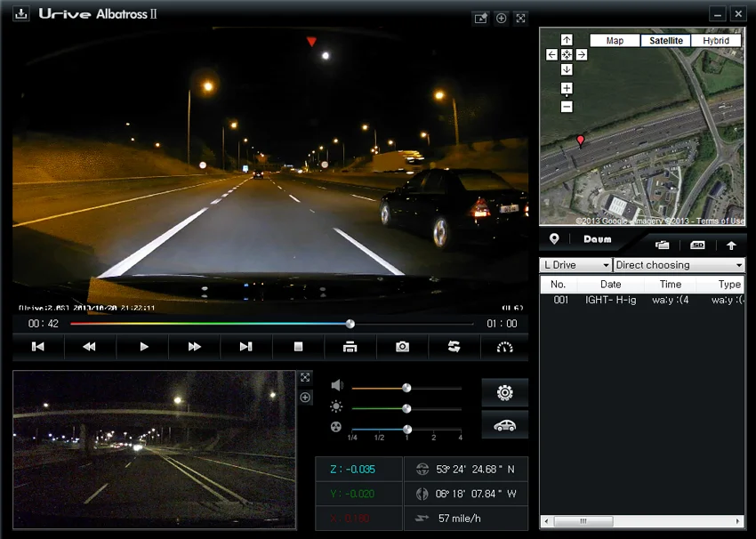The image size is (756, 539).
Task: Open the Direct choosing dropdown
Action: (x=679, y=265)
